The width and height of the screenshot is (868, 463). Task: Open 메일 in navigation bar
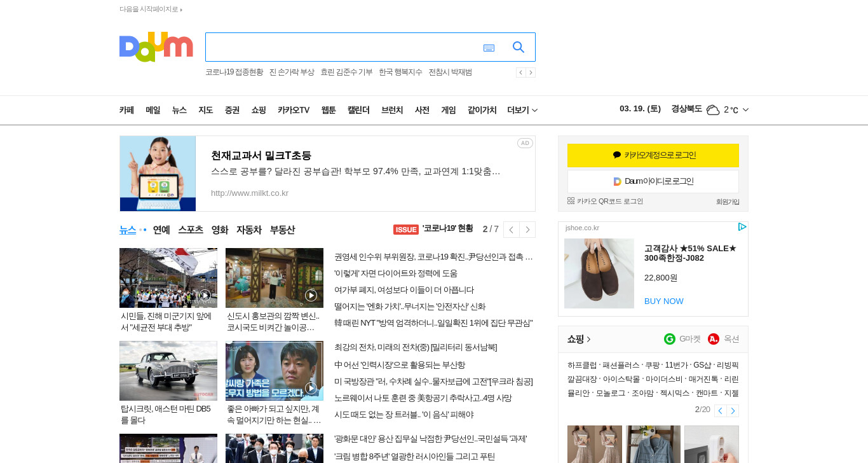coord(153,110)
